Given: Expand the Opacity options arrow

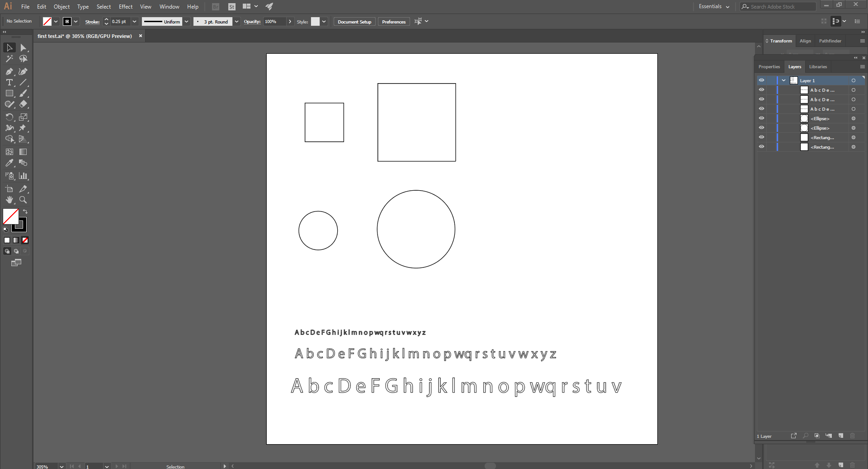Looking at the screenshot, I should pyautogui.click(x=290, y=22).
